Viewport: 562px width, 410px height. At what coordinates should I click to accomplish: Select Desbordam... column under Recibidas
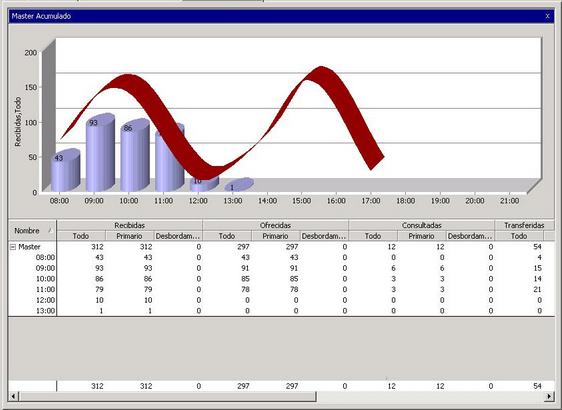(178, 236)
